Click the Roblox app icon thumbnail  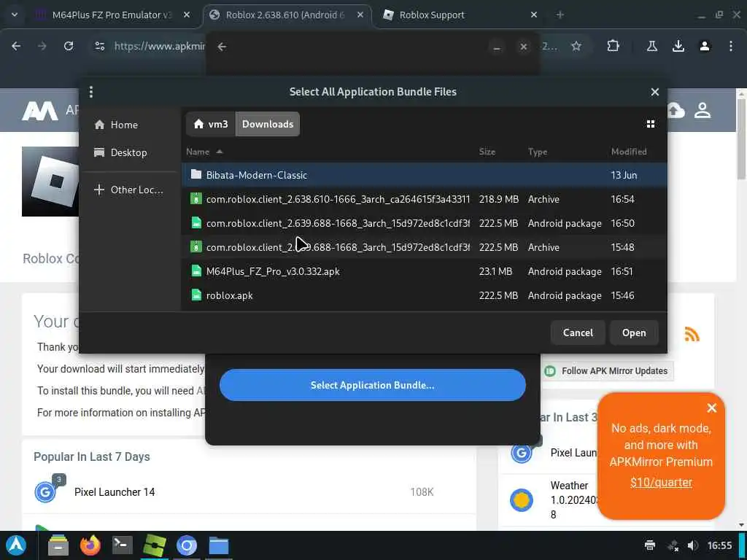click(51, 182)
